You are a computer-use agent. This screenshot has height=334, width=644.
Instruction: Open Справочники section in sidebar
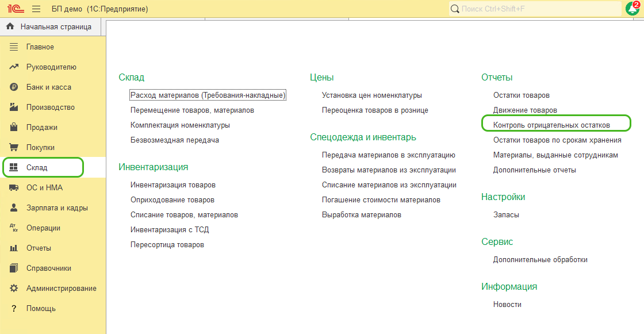point(49,268)
